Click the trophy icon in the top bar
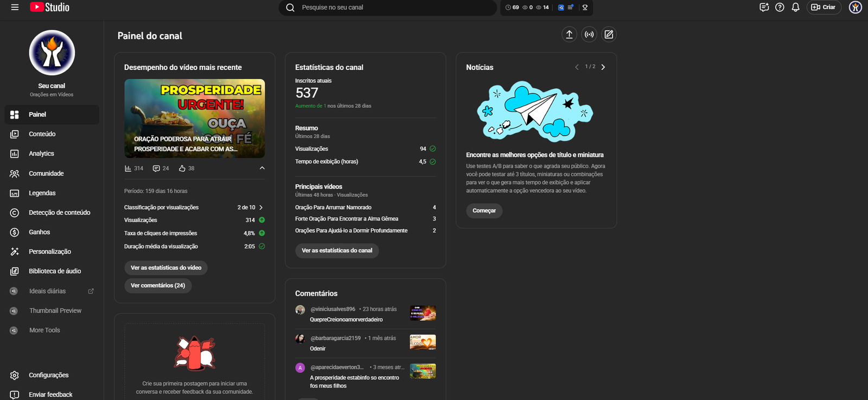868x400 pixels. click(585, 8)
